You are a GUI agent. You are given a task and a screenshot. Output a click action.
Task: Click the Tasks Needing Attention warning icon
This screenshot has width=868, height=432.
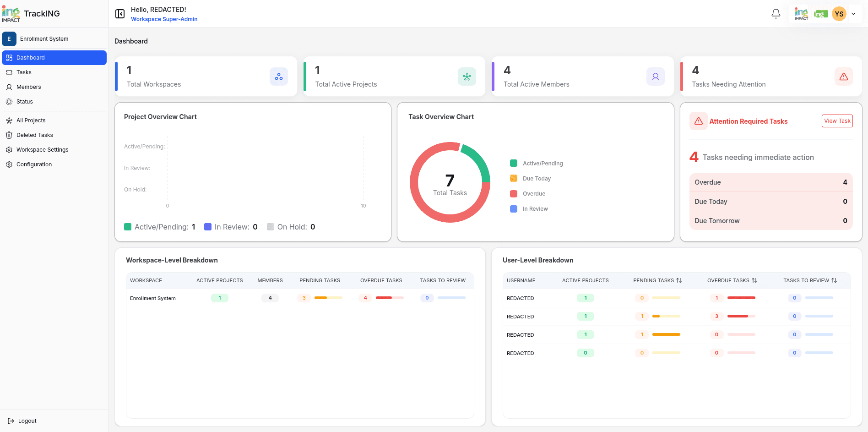(x=844, y=77)
